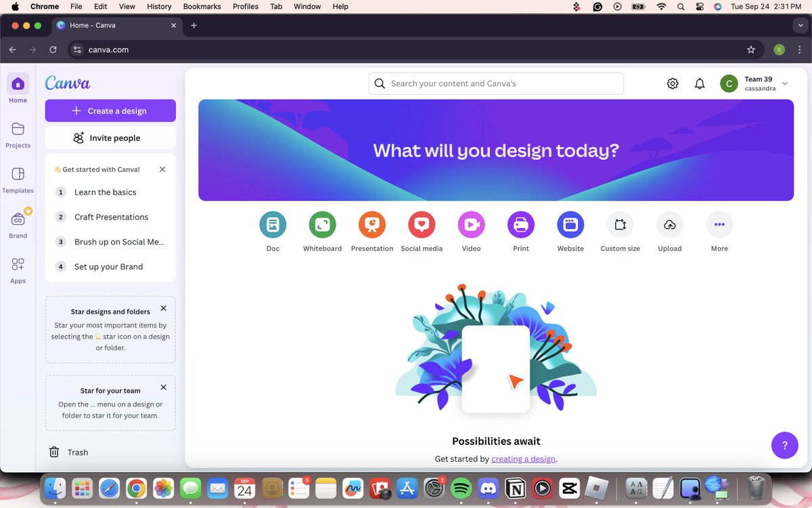
Task: Open step 3 Brush up on Social Media
Action: 110,242
